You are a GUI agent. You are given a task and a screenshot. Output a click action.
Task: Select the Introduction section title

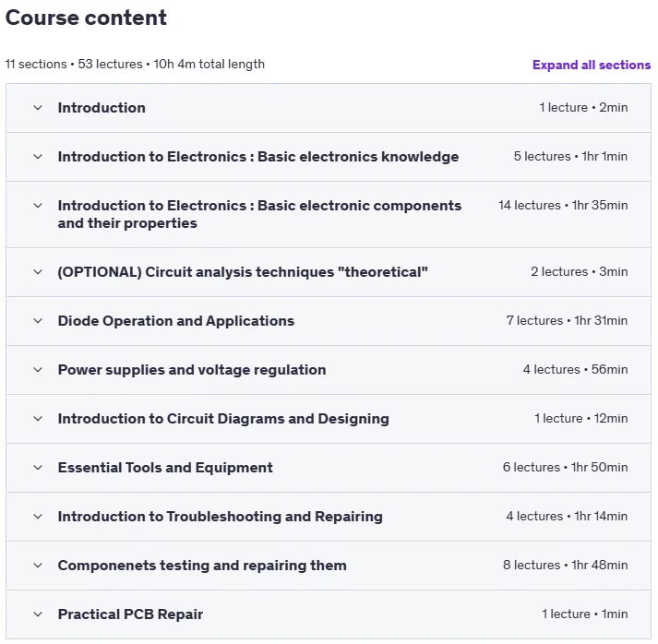102,108
